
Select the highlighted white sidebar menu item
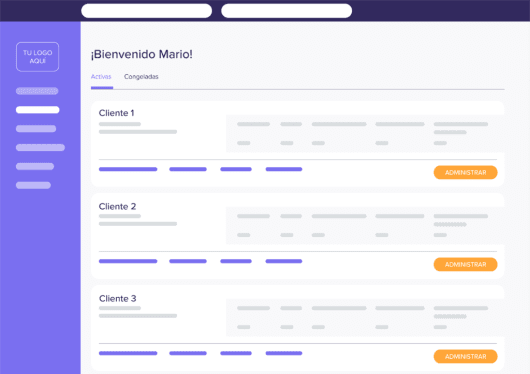38,110
